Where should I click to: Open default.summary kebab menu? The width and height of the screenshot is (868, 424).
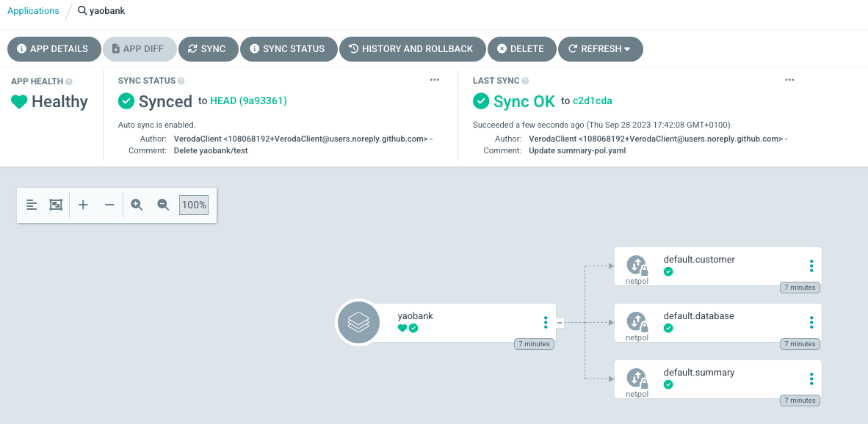tap(811, 379)
